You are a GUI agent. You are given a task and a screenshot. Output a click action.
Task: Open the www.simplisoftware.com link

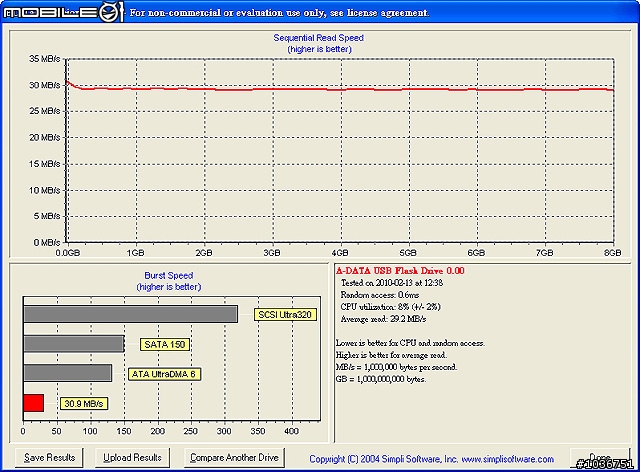[507, 459]
